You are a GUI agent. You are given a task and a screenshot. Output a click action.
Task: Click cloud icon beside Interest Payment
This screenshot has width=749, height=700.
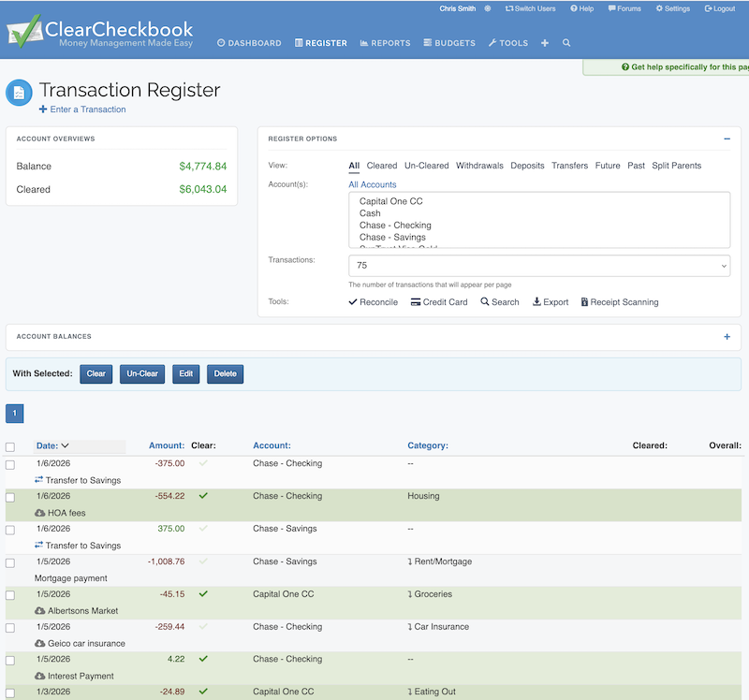point(40,676)
